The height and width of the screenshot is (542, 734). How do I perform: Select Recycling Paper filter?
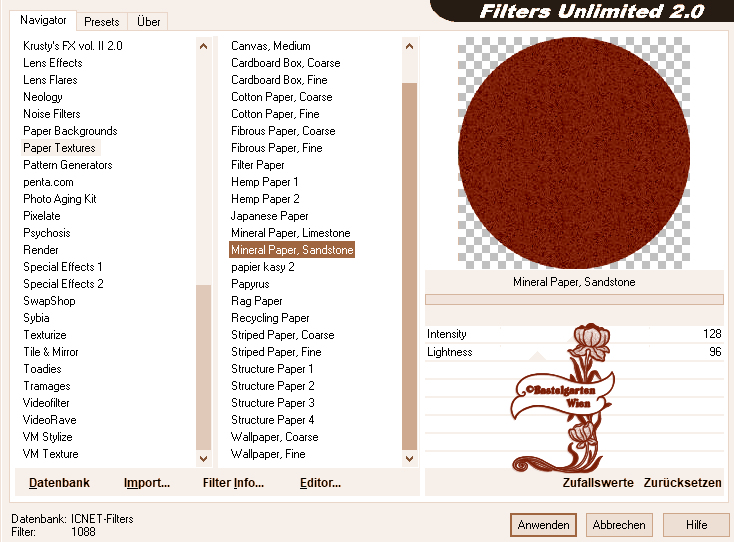[270, 318]
